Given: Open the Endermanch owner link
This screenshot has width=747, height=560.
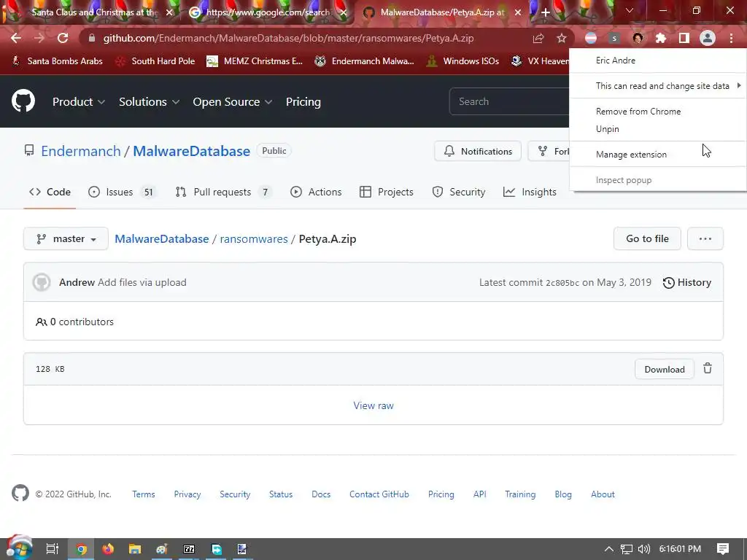Looking at the screenshot, I should (x=81, y=151).
